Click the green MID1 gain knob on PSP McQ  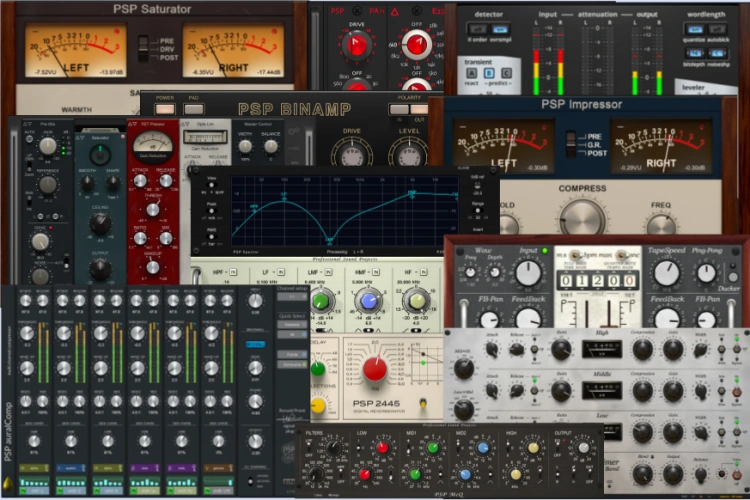click(432, 448)
